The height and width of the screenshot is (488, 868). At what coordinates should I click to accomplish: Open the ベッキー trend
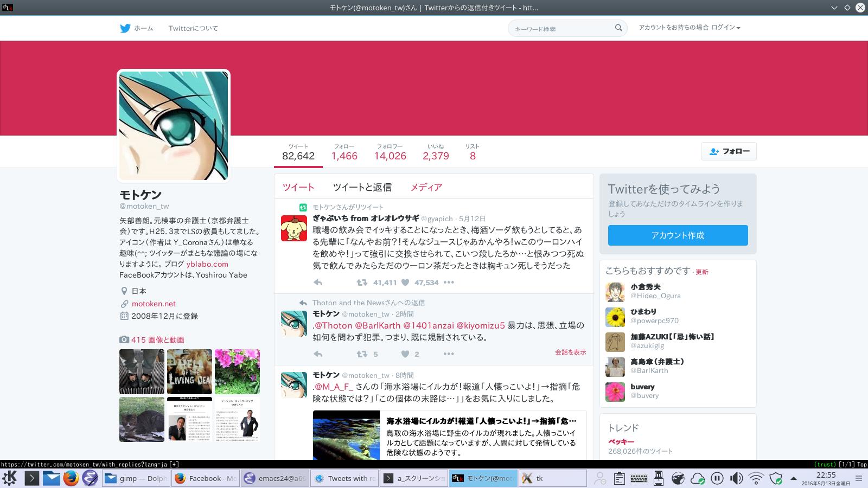click(621, 442)
